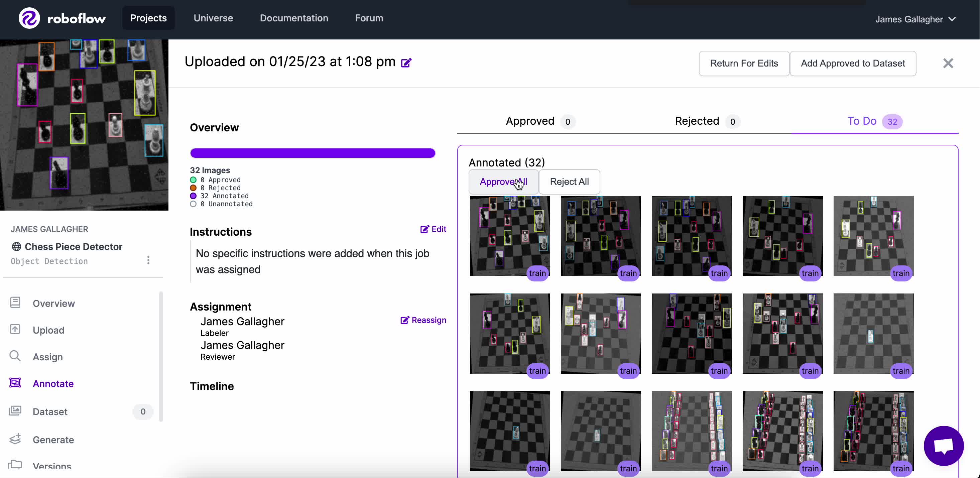Click Add Approved to Dataset button
The width and height of the screenshot is (980, 478).
click(x=853, y=64)
